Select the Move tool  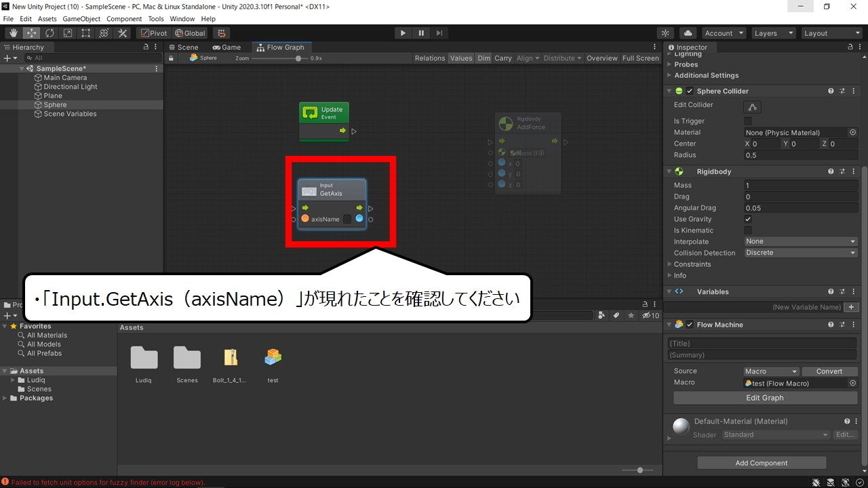(x=31, y=33)
